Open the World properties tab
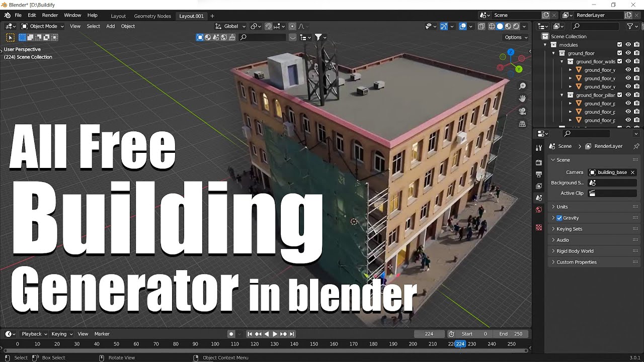This screenshot has width=644, height=362. point(539,210)
